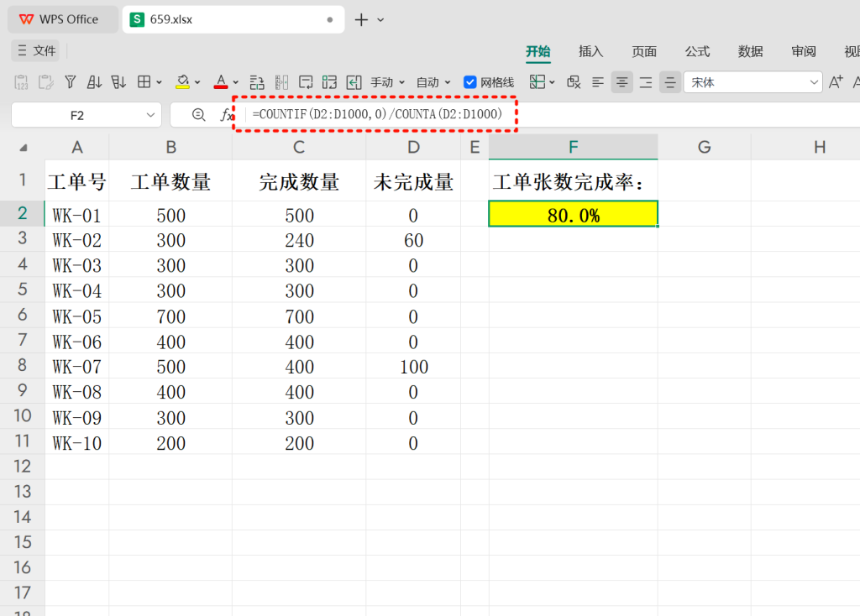Click the select-all corner triangle
The image size is (860, 616).
[23, 148]
